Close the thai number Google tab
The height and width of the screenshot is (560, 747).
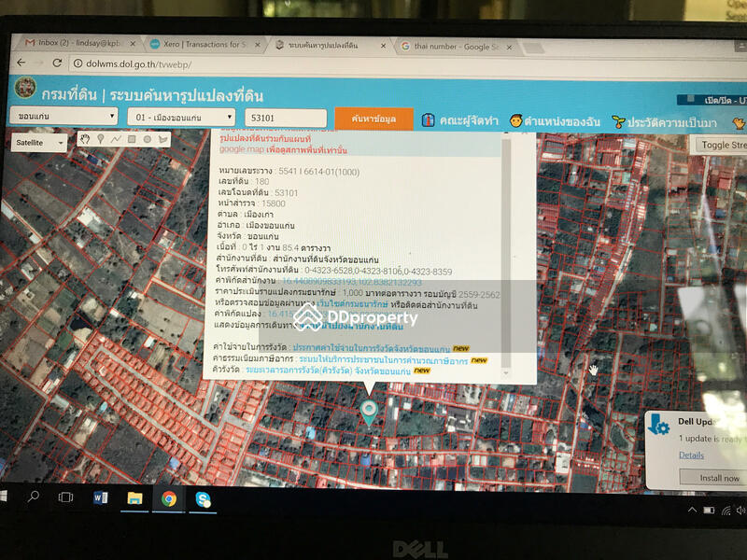[x=509, y=48]
